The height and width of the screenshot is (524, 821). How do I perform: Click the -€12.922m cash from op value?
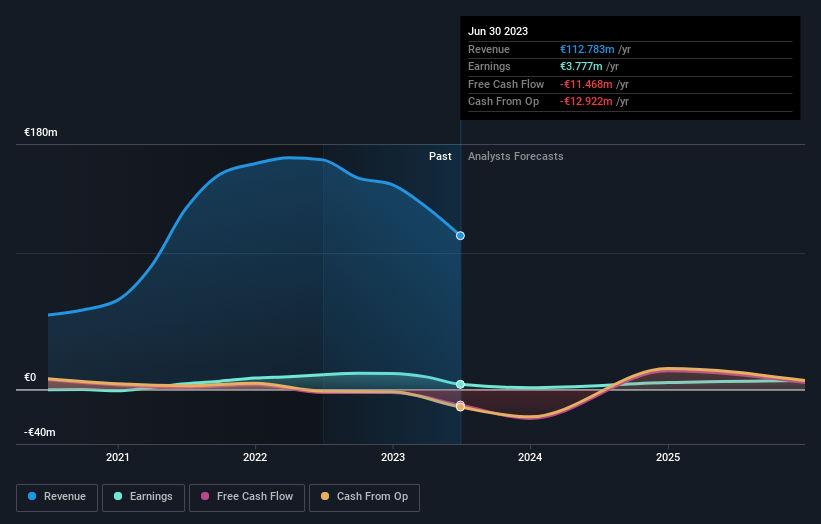point(586,102)
